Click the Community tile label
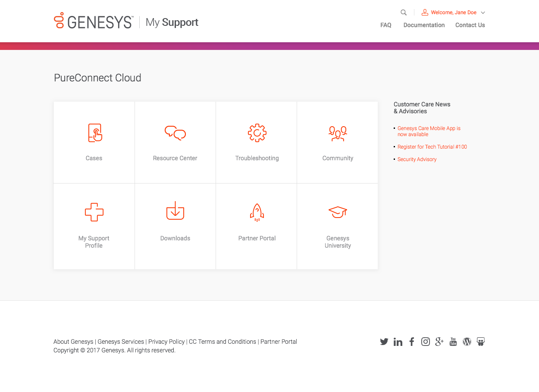Screen dimensions: 539x392 [x=338, y=158]
